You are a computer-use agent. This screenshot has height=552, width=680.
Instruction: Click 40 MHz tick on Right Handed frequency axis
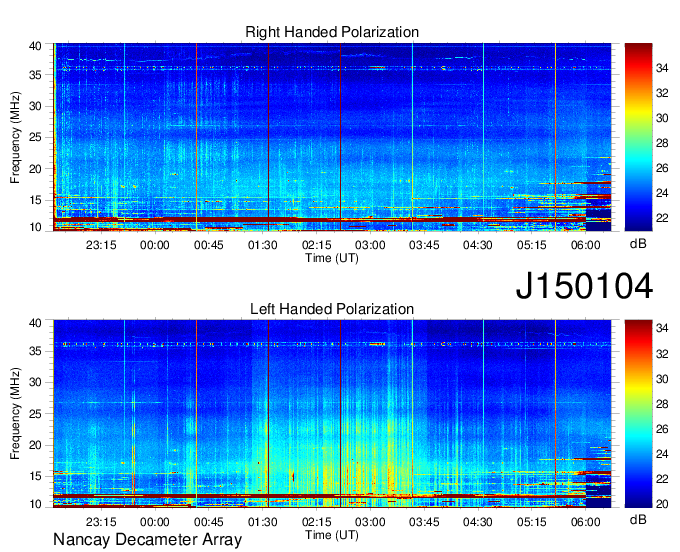pyautogui.click(x=36, y=46)
